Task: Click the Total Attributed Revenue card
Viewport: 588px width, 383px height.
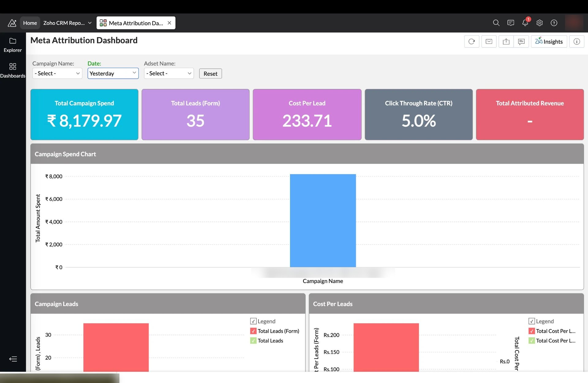Action: click(x=530, y=114)
